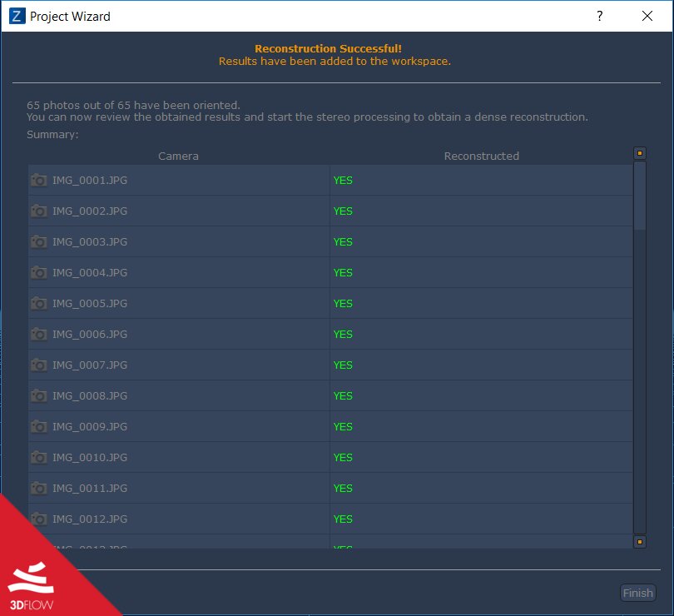Select the IMG_0009.JPG file name
The width and height of the screenshot is (674, 616).
[90, 427]
